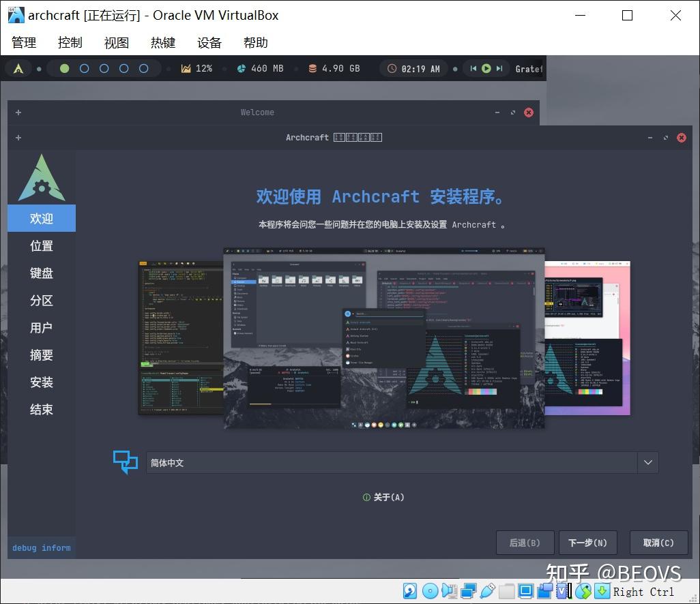This screenshot has width=700, height=604.
Task: Open the 控制 menu in VirtualBox
Action: [70, 42]
